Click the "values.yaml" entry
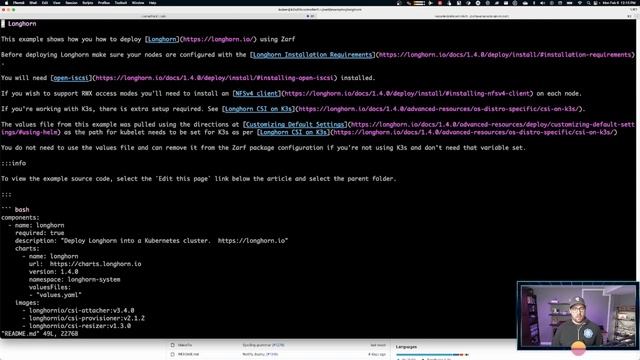Screen dimensions: 640x360 pos(59,295)
